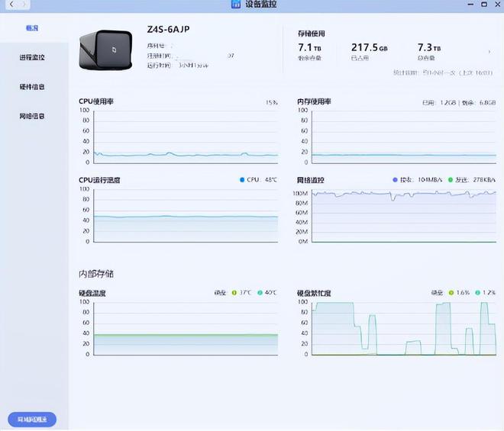Maximize the device monitor window

coord(484,4)
